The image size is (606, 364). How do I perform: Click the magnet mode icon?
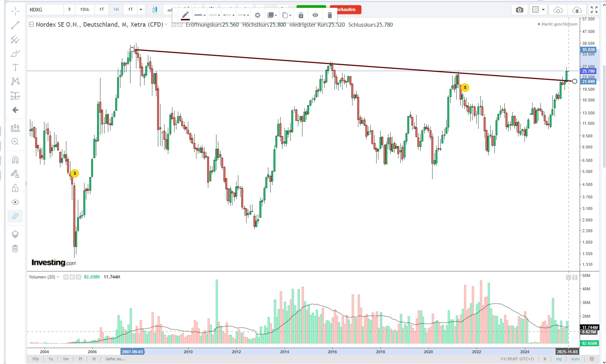tap(15, 160)
